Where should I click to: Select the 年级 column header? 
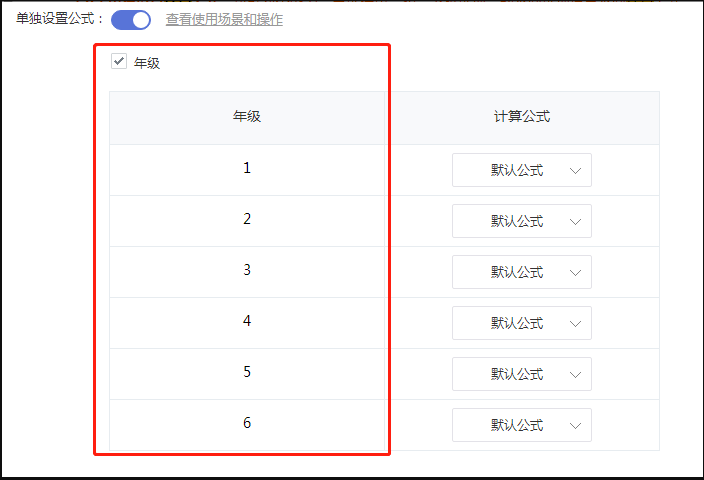(247, 117)
